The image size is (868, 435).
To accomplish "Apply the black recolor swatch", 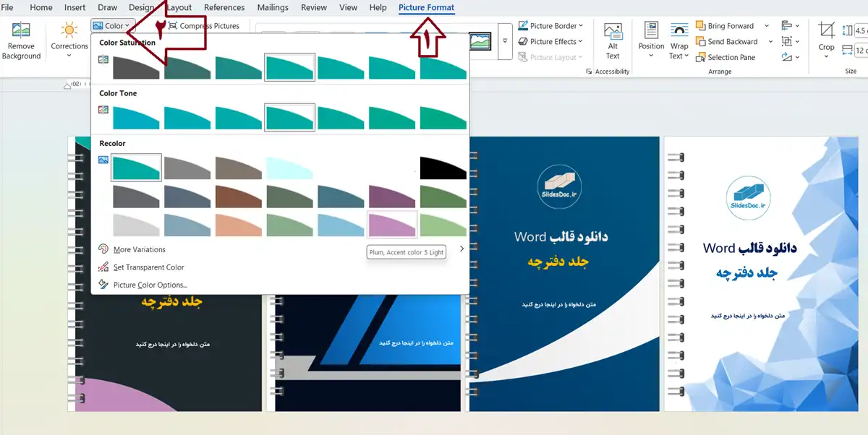I will click(x=443, y=168).
